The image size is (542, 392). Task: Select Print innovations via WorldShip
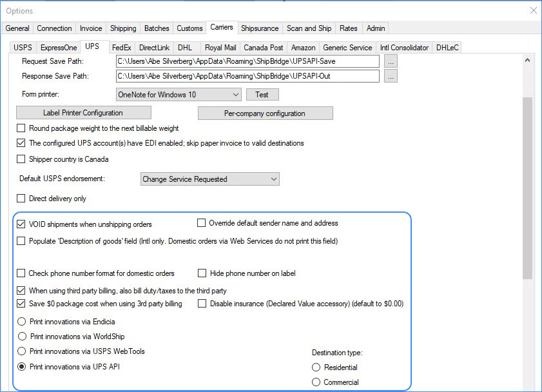click(22, 337)
